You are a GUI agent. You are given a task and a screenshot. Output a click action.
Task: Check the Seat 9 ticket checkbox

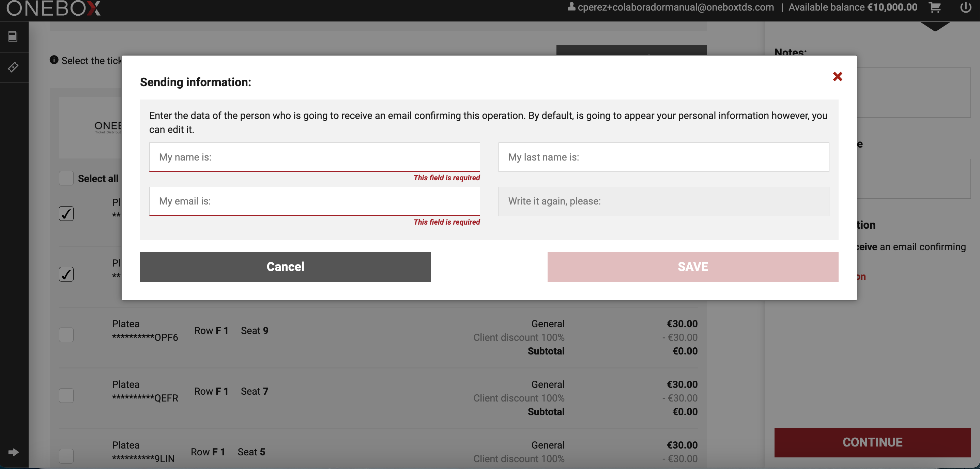click(x=66, y=335)
